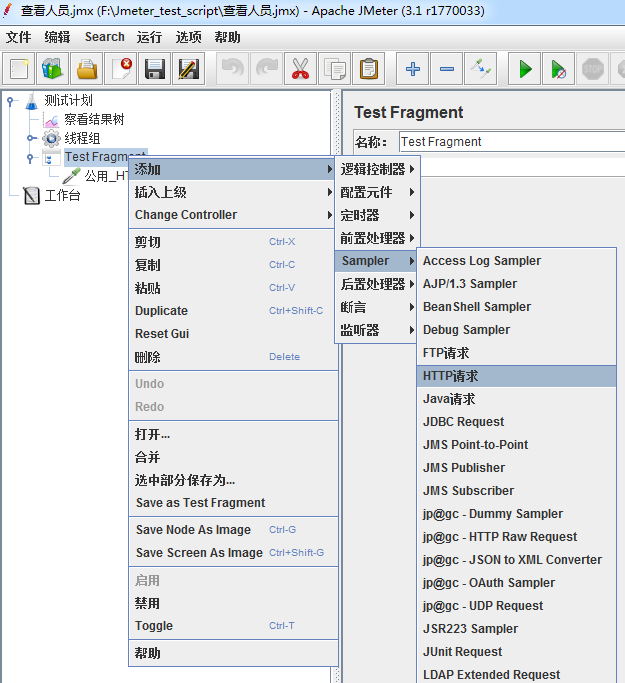This screenshot has height=683, width=625.
Task: Select Save as Test Fragment option
Action: pyautogui.click(x=233, y=503)
